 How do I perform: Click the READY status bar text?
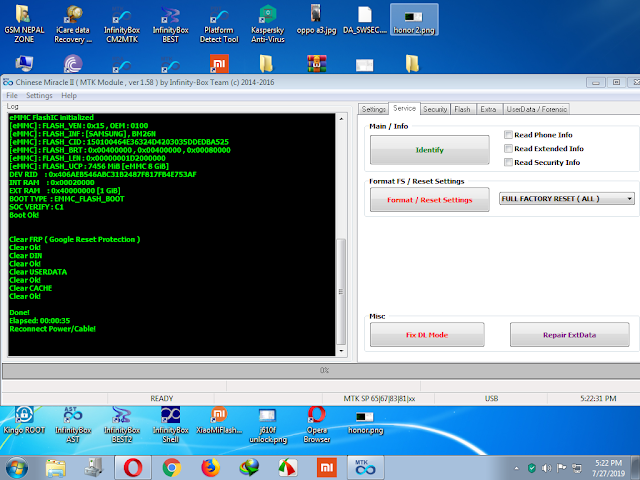point(162,398)
